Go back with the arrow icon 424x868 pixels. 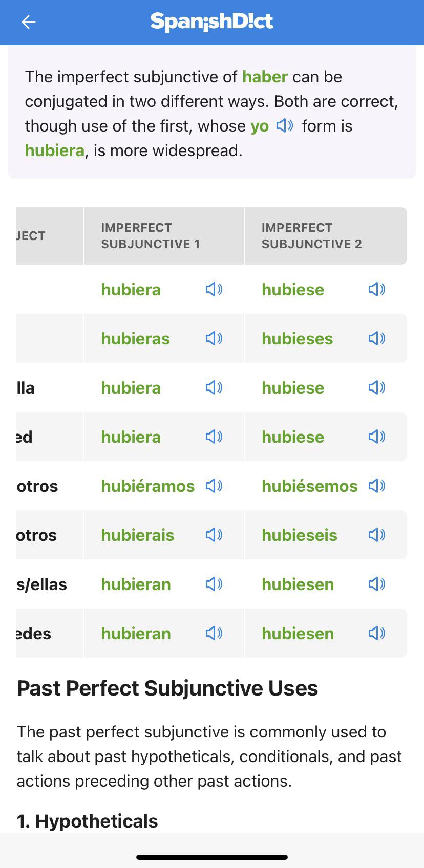tap(29, 21)
